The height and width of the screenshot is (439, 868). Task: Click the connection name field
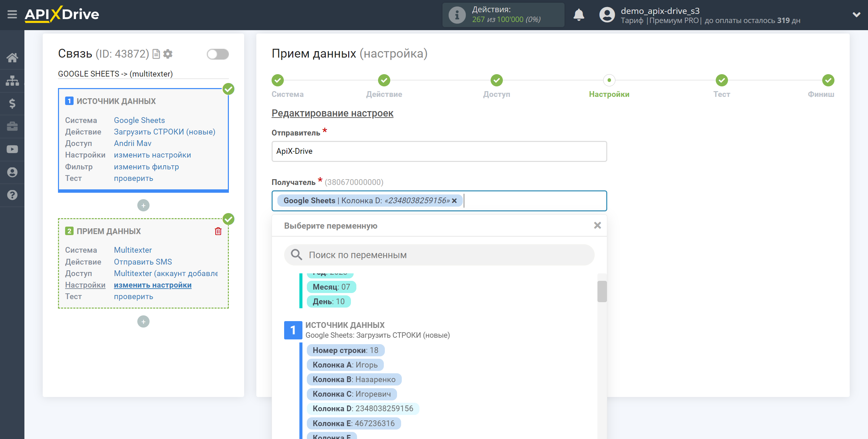[143, 74]
